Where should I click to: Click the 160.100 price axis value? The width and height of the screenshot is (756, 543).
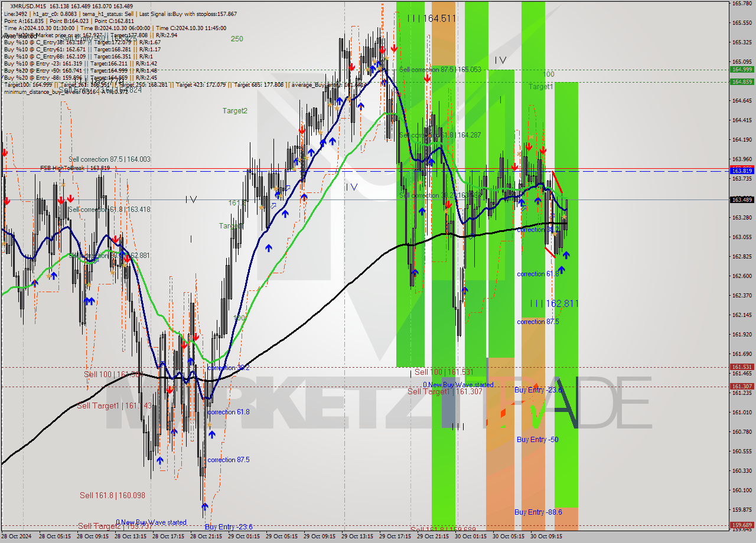[742, 490]
